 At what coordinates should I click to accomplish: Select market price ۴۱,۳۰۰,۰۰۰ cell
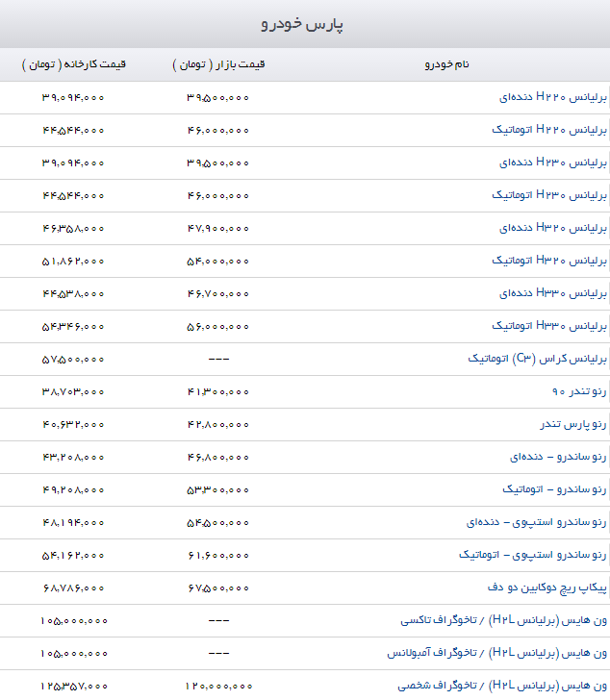click(x=217, y=392)
